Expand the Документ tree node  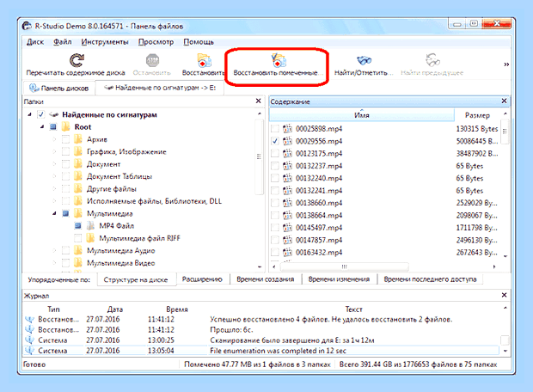click(54, 164)
